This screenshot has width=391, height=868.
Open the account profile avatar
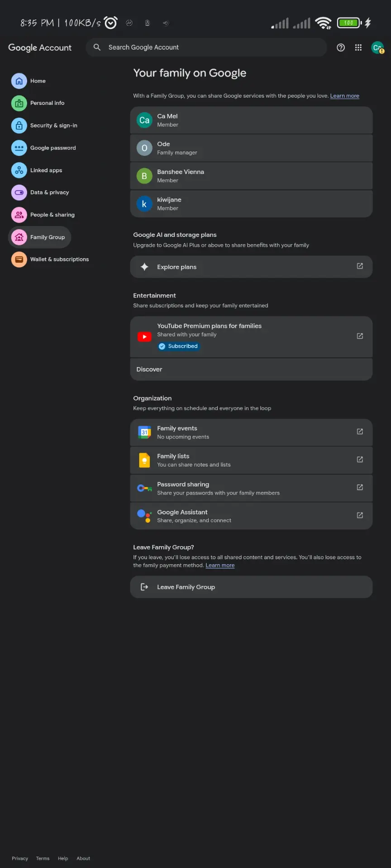point(377,47)
